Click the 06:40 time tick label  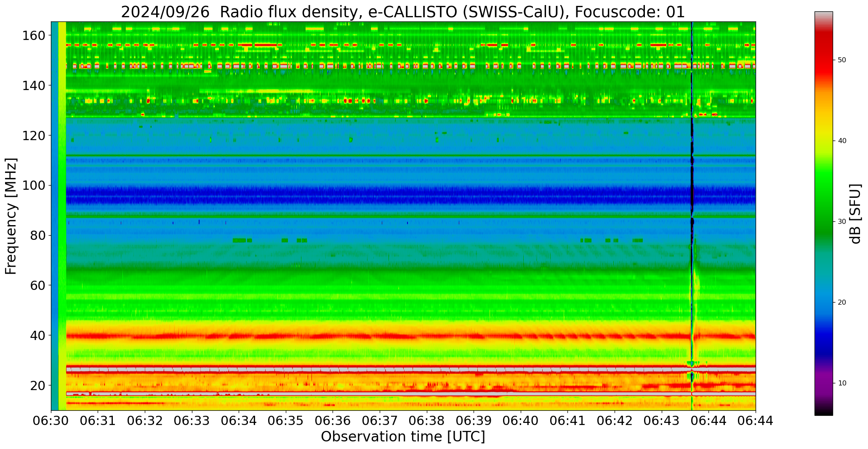521,420
